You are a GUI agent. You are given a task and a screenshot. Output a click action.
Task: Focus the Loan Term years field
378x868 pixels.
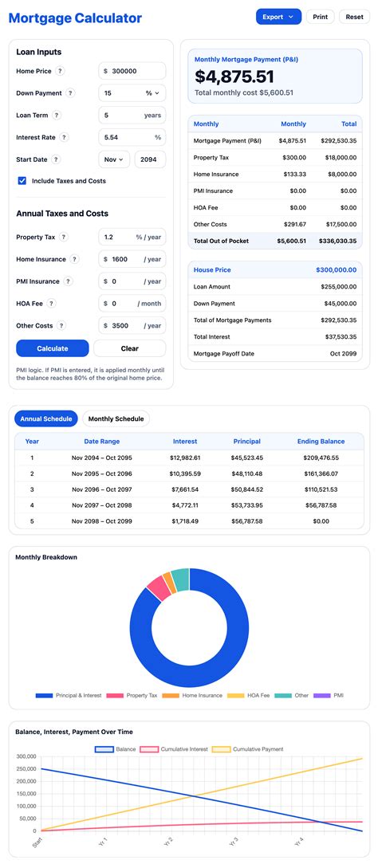tap(132, 115)
